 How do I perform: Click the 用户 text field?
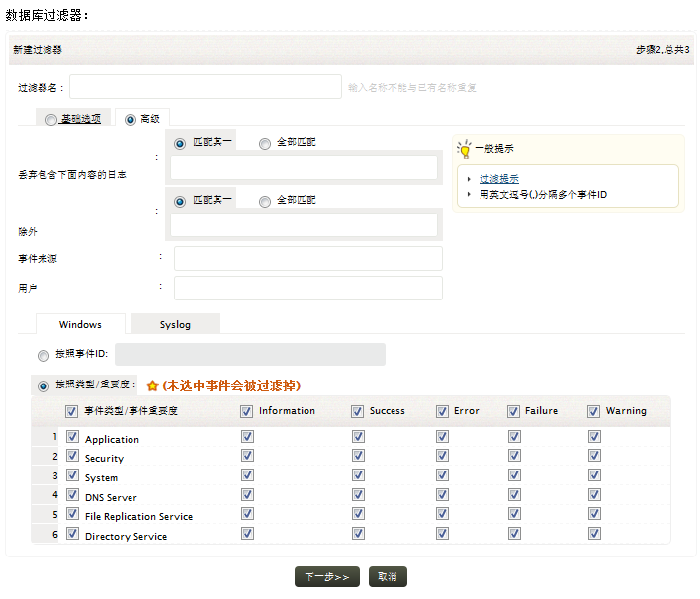pyautogui.click(x=307, y=288)
